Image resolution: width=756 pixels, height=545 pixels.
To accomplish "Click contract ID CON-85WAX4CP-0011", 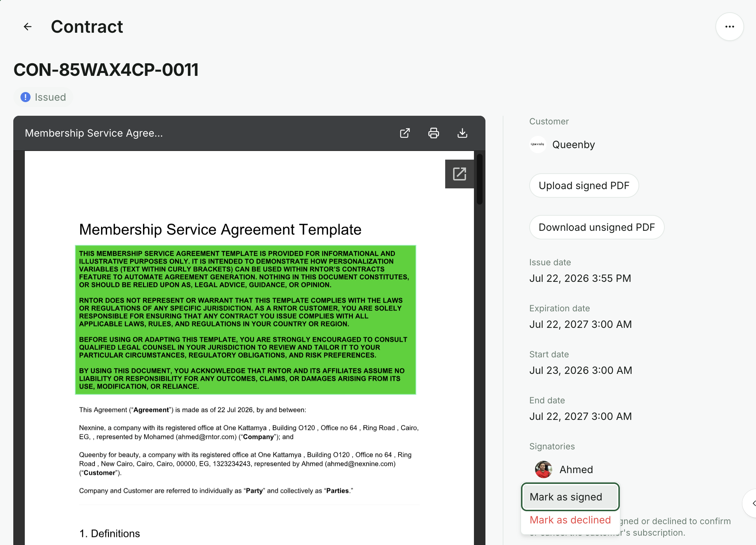I will tap(106, 70).
